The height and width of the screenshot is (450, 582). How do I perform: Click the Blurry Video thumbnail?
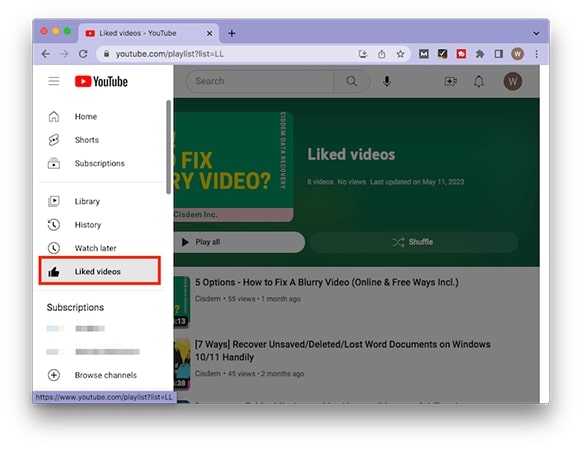[x=182, y=301]
